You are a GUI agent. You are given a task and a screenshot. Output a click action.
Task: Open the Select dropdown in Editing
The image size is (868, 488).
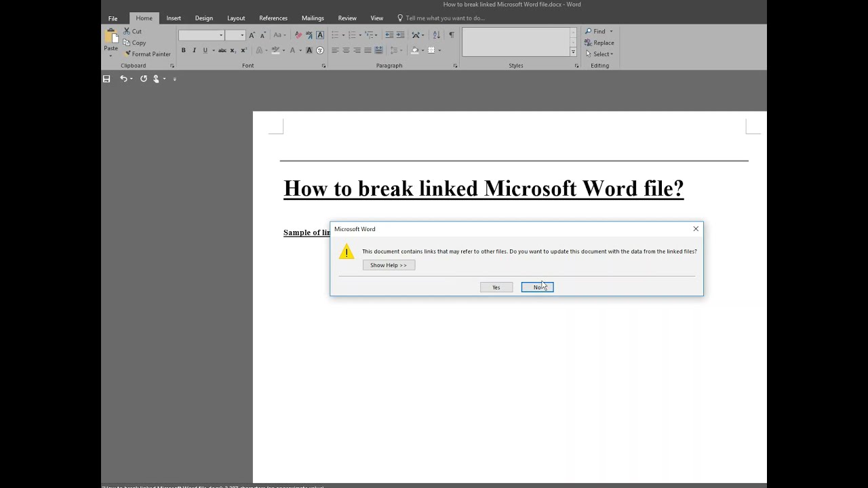point(599,54)
